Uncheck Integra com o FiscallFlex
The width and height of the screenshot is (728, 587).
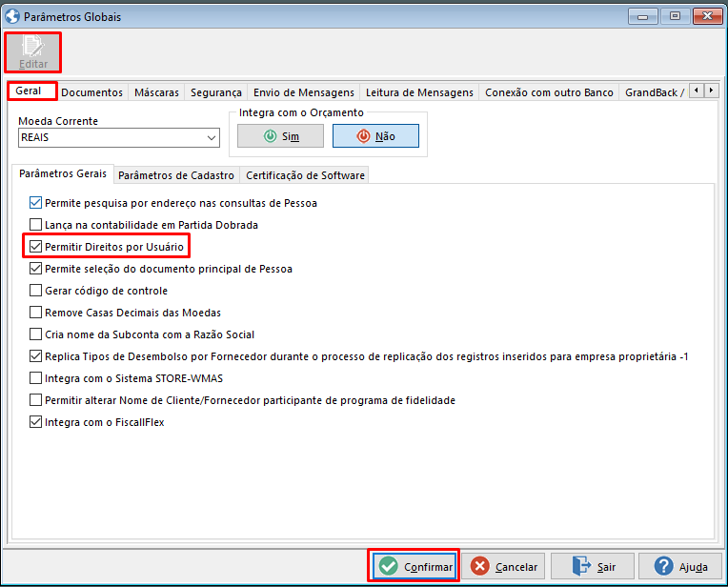[35, 422]
